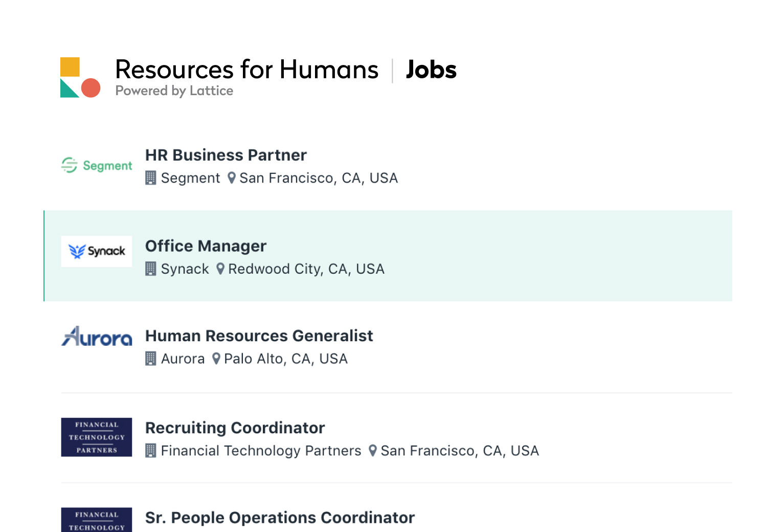Click building icon beside Financial Technology Partners
The width and height of the screenshot is (765, 532).
(x=150, y=451)
